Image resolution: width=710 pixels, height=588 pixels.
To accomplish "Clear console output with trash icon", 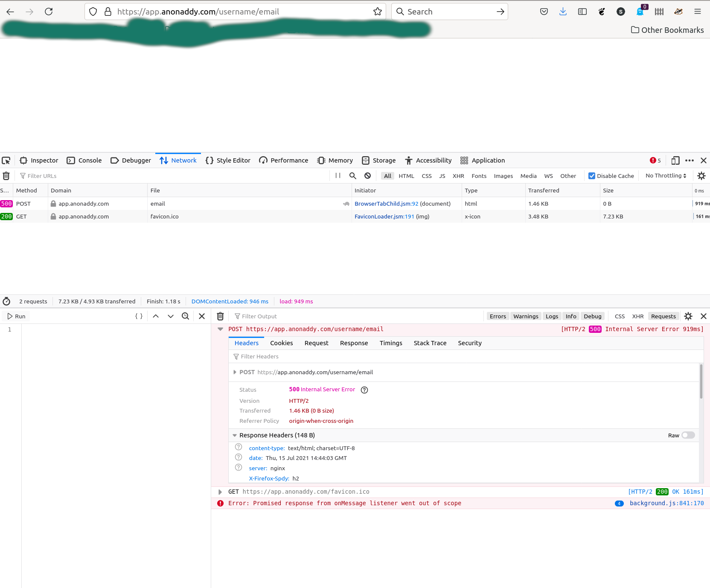I will (x=220, y=316).
